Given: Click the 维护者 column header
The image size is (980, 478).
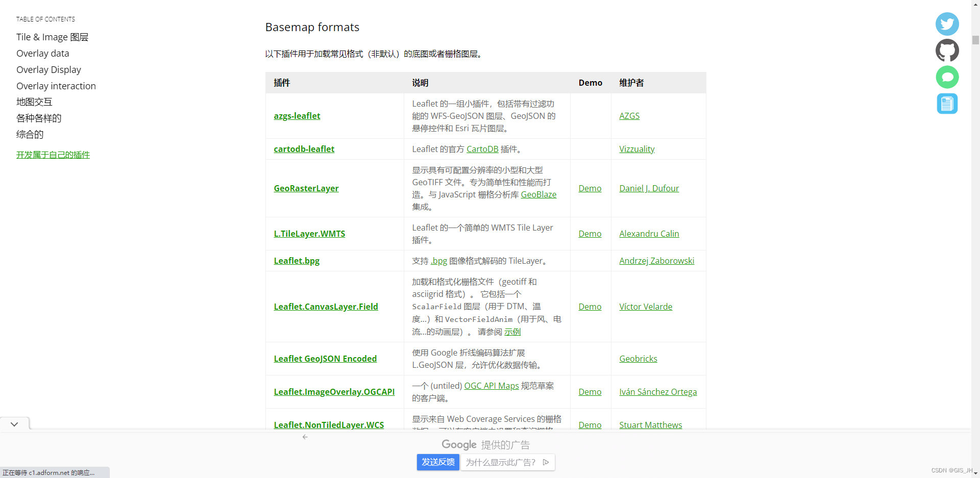Looking at the screenshot, I should [x=631, y=83].
